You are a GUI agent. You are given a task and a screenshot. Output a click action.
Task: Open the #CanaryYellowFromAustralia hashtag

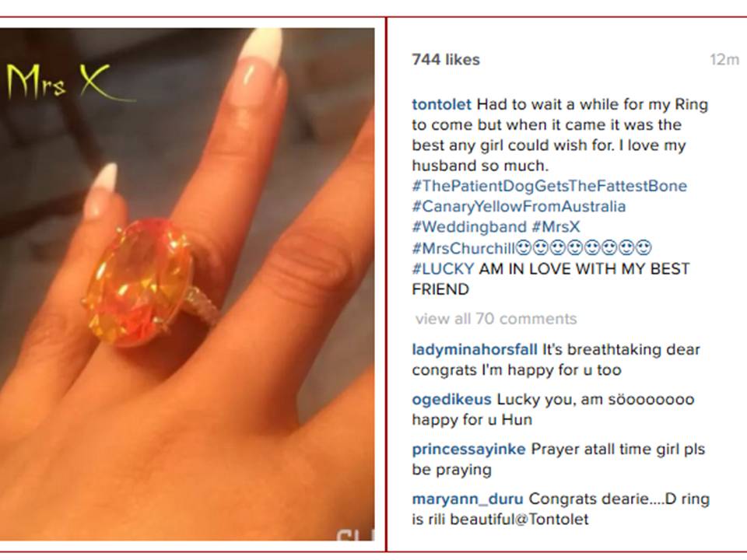point(519,206)
